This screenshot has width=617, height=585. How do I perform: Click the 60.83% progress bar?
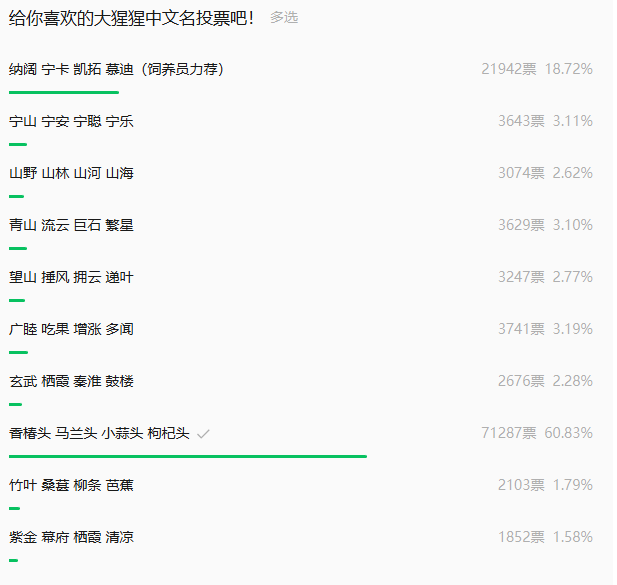click(x=188, y=456)
